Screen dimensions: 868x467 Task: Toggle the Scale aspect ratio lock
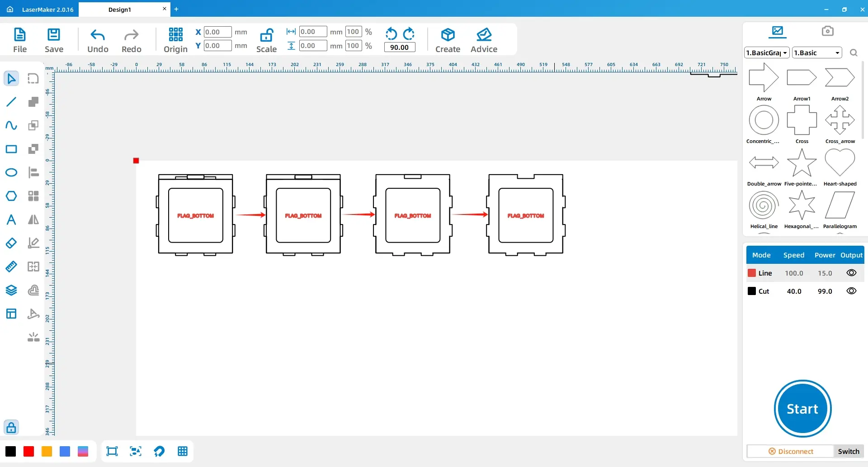267,35
